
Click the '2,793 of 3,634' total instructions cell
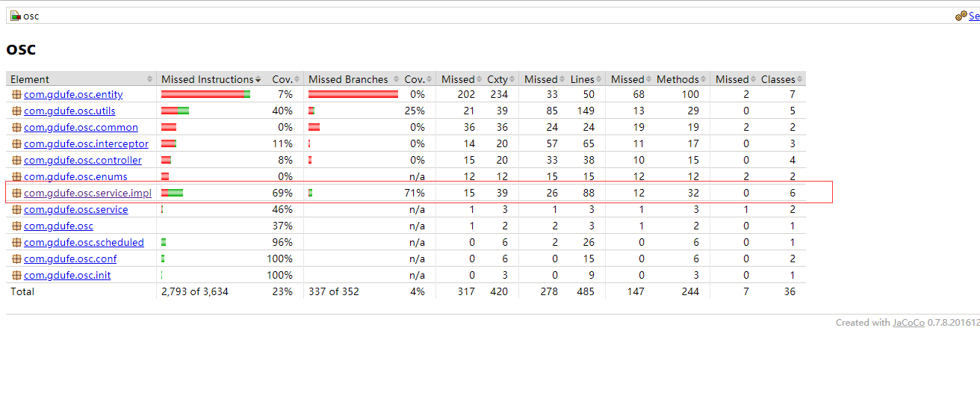click(x=195, y=292)
